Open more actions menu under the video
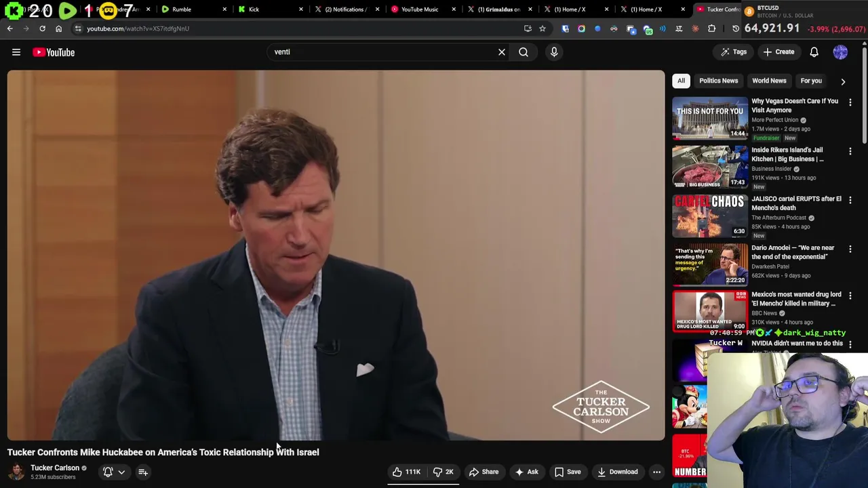868x488 pixels. click(656, 472)
